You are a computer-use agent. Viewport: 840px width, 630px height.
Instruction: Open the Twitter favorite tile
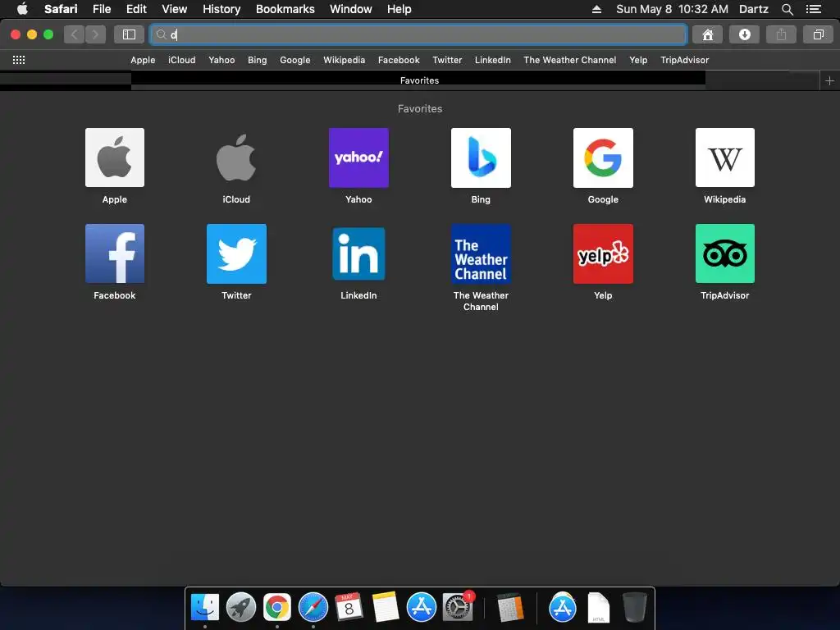[236, 253]
